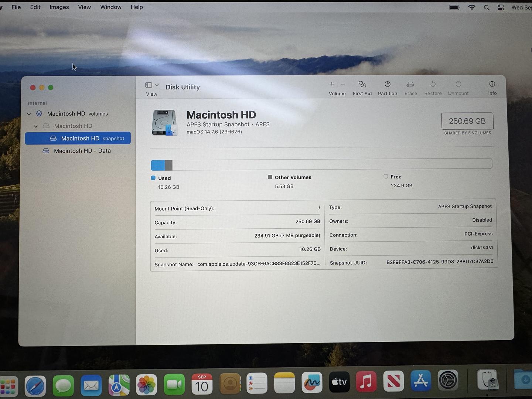Viewport: 532px width, 399px height.
Task: Open Reminders from the Dock
Action: [x=257, y=383]
